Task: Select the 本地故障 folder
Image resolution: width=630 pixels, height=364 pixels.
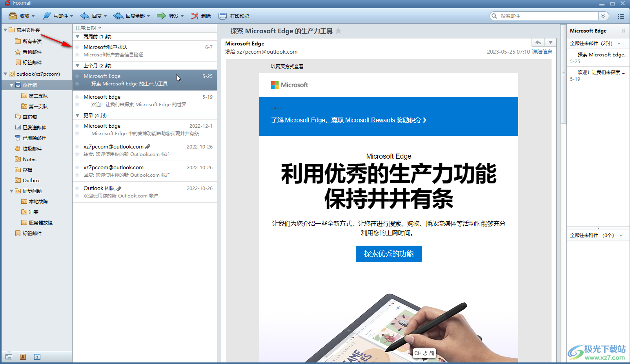Action: coord(35,201)
